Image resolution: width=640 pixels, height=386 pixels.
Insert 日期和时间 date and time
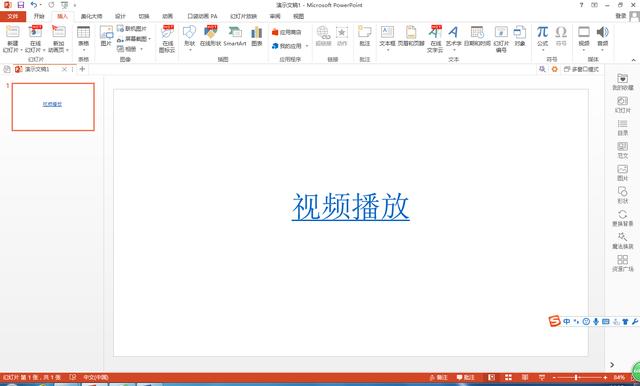pyautogui.click(x=477, y=36)
